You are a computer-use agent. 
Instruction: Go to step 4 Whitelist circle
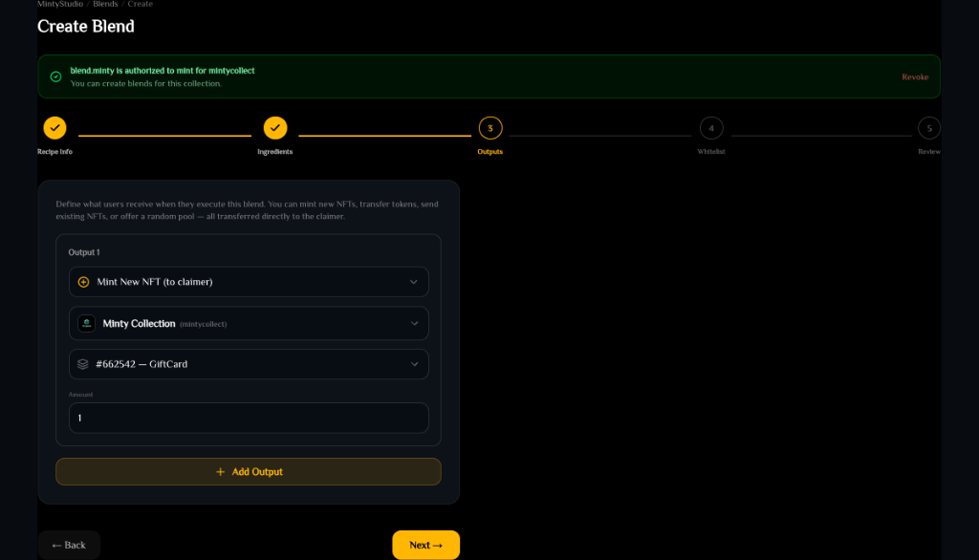(711, 128)
